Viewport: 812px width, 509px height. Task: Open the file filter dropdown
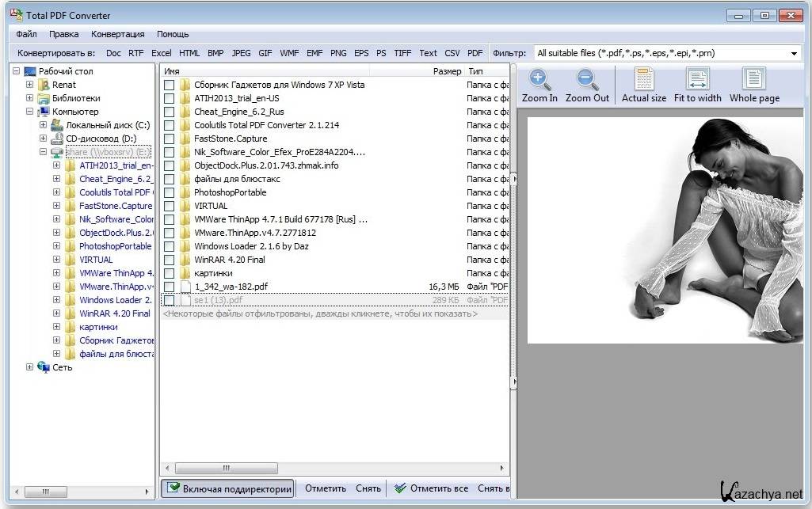pos(794,54)
